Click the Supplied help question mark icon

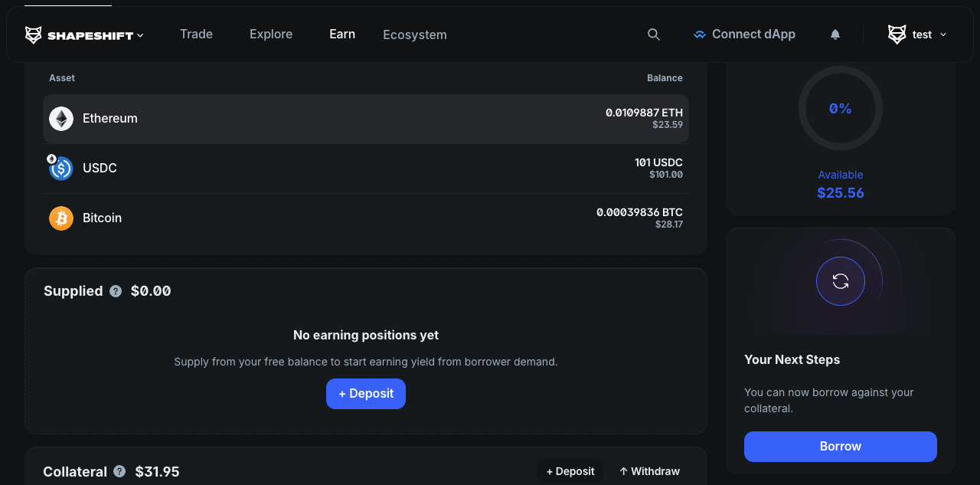point(116,291)
